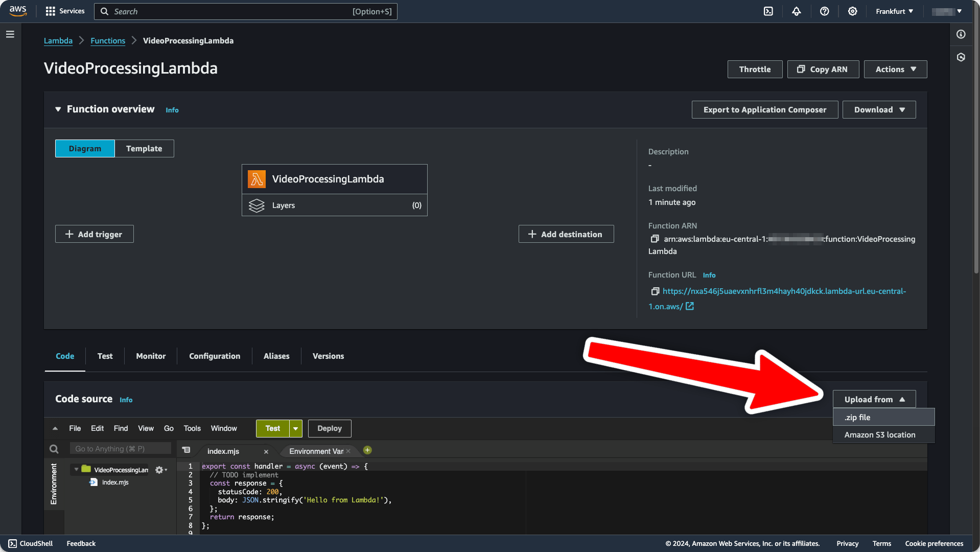Collapse the Upload from dropdown
Image resolution: width=980 pixels, height=552 pixels.
click(874, 400)
